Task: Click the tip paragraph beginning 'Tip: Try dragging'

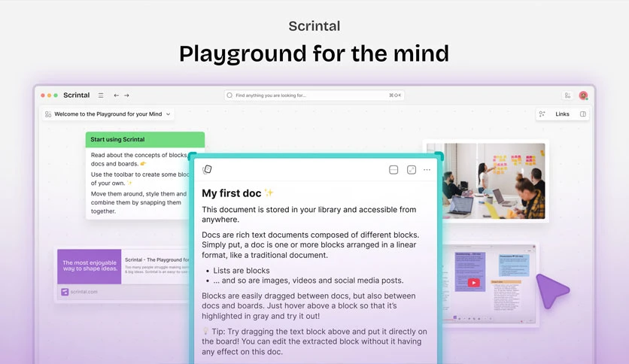Action: pyautogui.click(x=314, y=341)
